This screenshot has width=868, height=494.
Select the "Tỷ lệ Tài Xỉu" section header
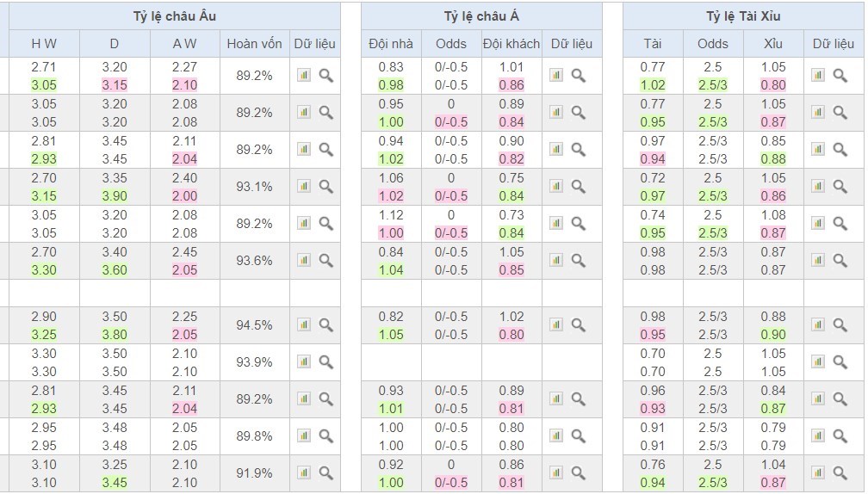pyautogui.click(x=742, y=16)
